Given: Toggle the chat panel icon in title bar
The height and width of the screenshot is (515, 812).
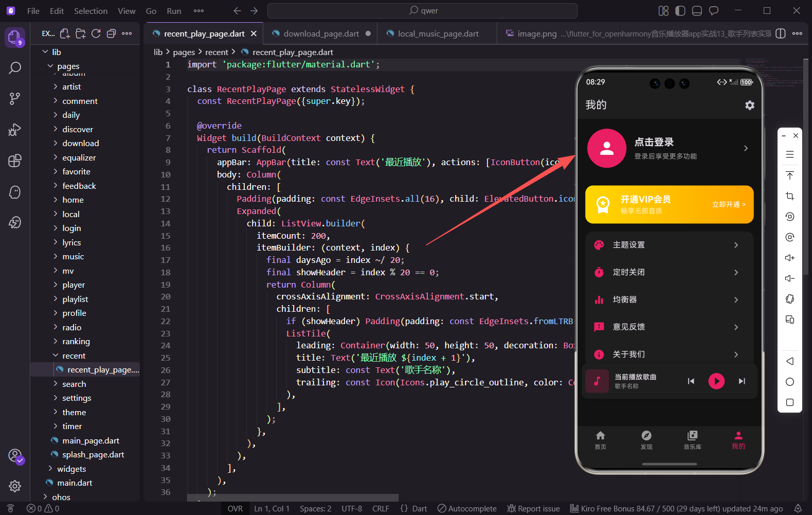Looking at the screenshot, I should (x=714, y=11).
